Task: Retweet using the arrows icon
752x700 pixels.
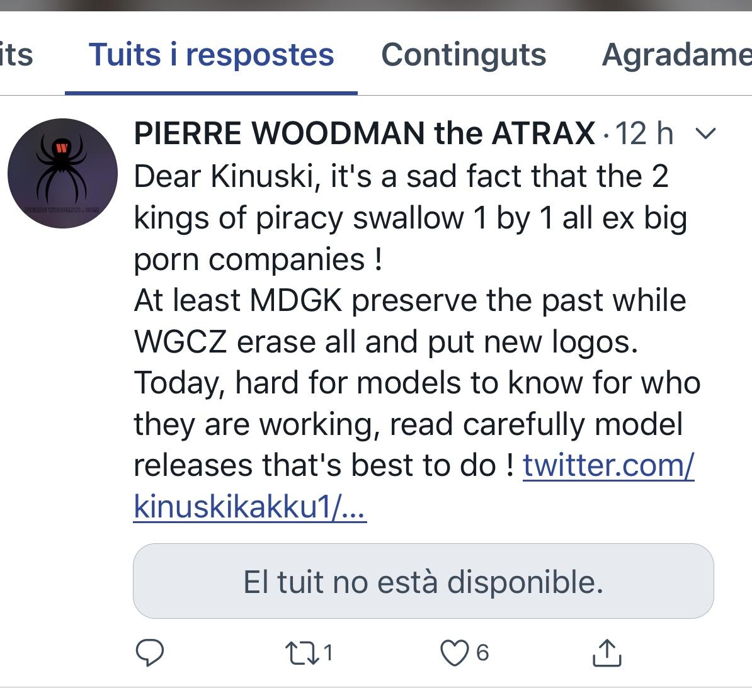Action: [x=302, y=653]
